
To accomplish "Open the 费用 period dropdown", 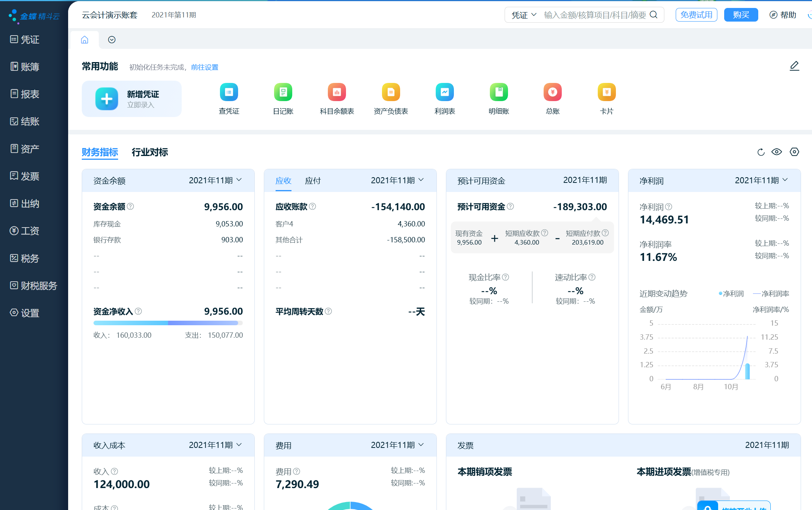I will pyautogui.click(x=397, y=445).
